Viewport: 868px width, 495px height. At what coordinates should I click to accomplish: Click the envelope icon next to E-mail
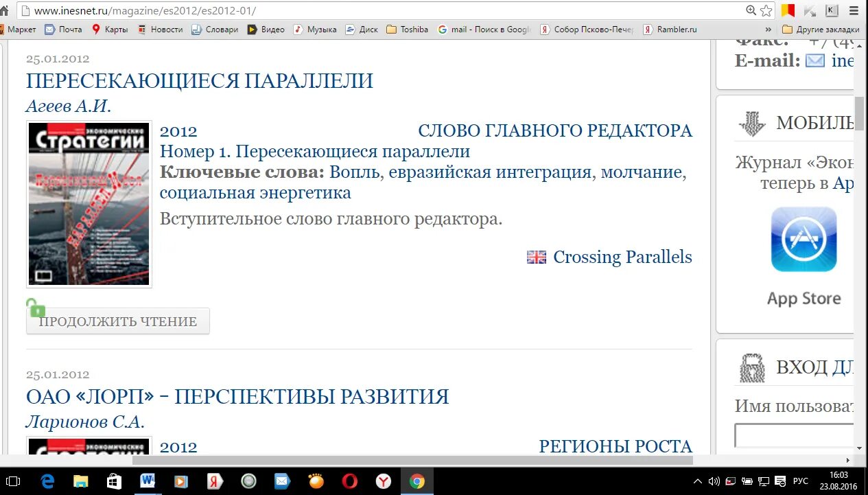coord(814,60)
